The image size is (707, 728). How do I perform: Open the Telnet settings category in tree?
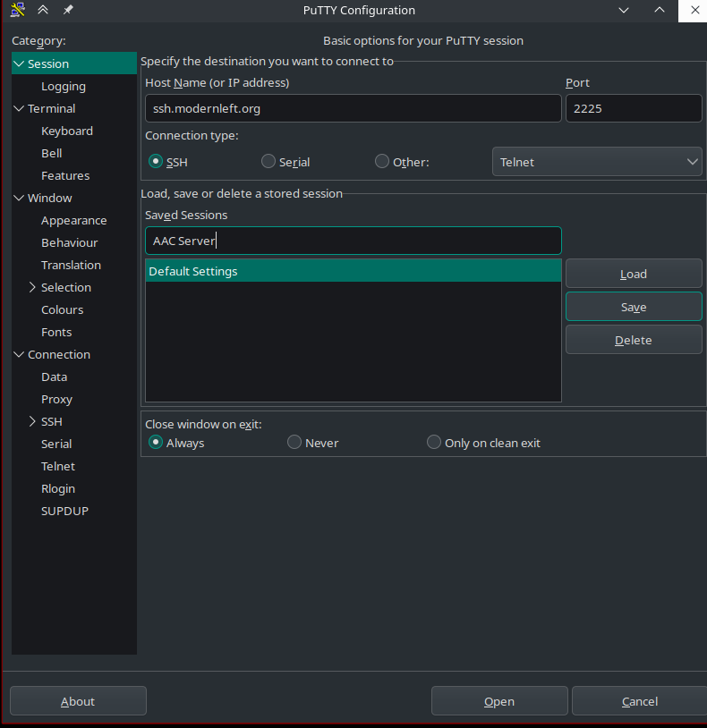click(x=58, y=466)
